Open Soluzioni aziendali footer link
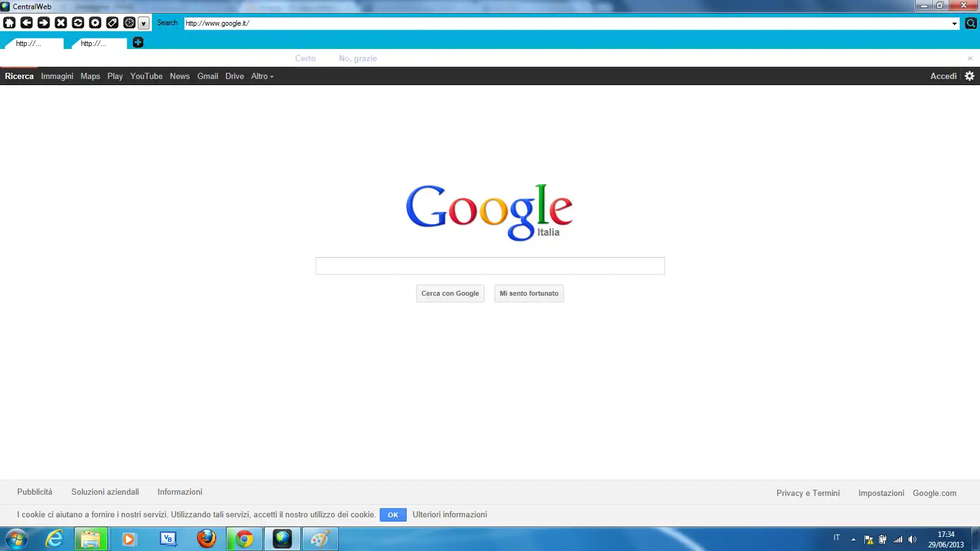The width and height of the screenshot is (980, 551). click(x=105, y=492)
